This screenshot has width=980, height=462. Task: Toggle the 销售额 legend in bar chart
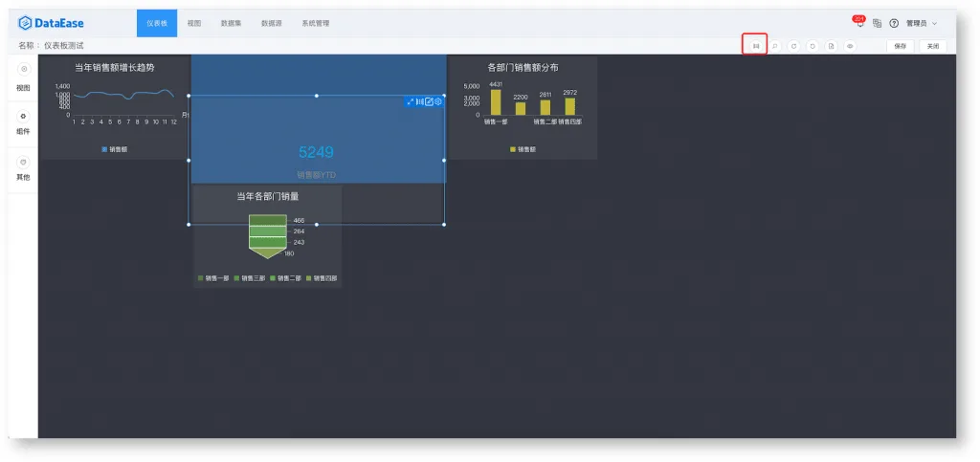523,149
